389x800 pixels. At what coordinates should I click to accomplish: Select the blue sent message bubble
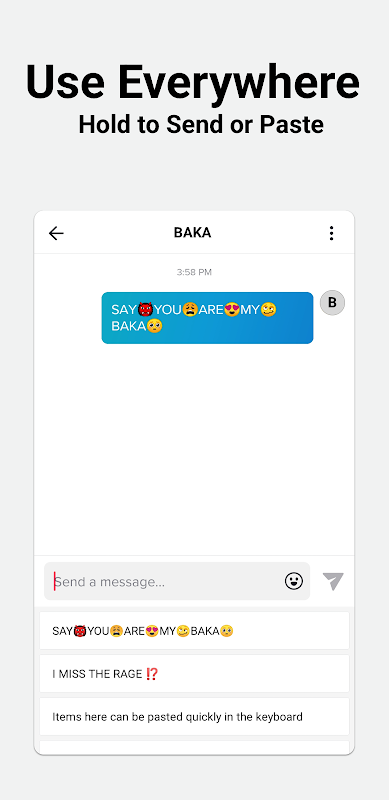207,318
